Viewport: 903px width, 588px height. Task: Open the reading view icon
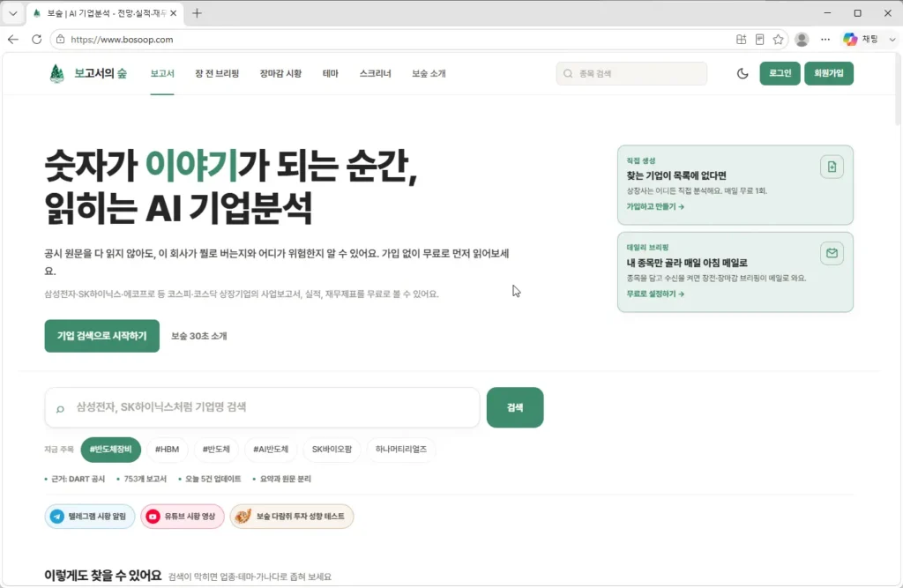[x=759, y=39]
